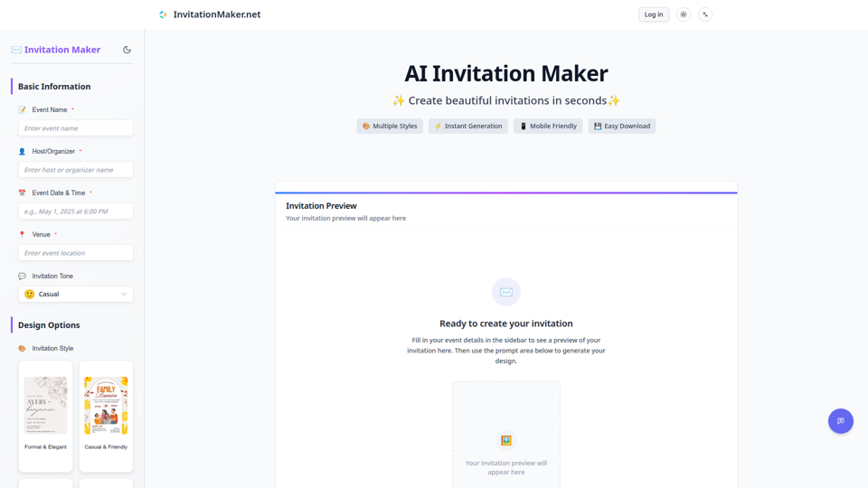Click the AI Invitation Maker main title

pyautogui.click(x=506, y=73)
